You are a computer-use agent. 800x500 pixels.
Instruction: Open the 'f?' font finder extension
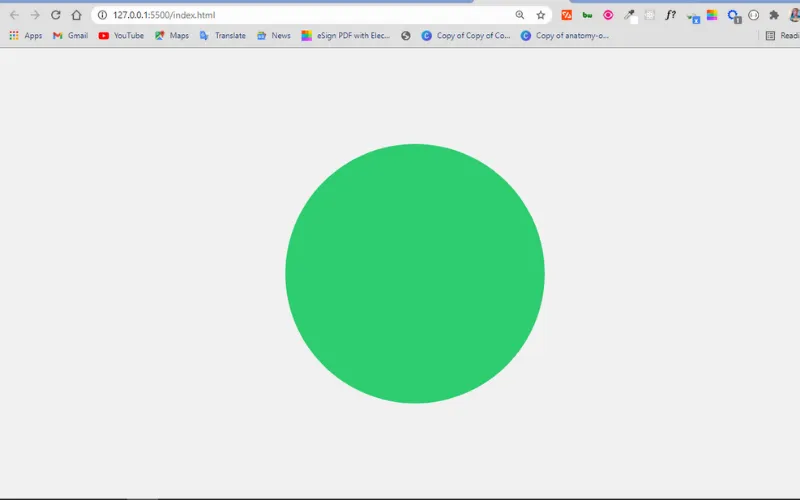click(x=670, y=15)
